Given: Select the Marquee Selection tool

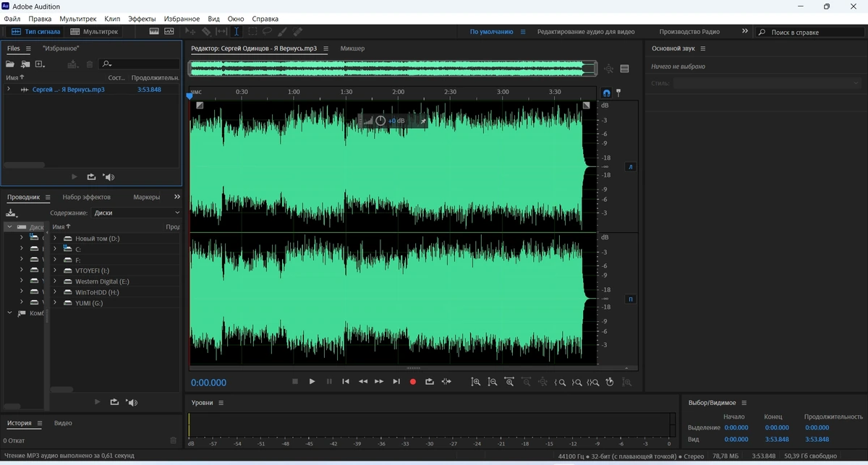Looking at the screenshot, I should (252, 32).
